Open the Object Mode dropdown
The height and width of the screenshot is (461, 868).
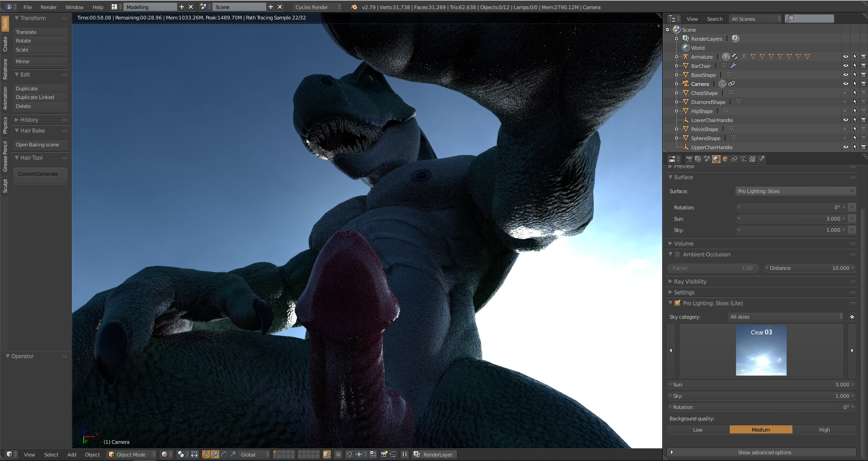pyautogui.click(x=132, y=454)
